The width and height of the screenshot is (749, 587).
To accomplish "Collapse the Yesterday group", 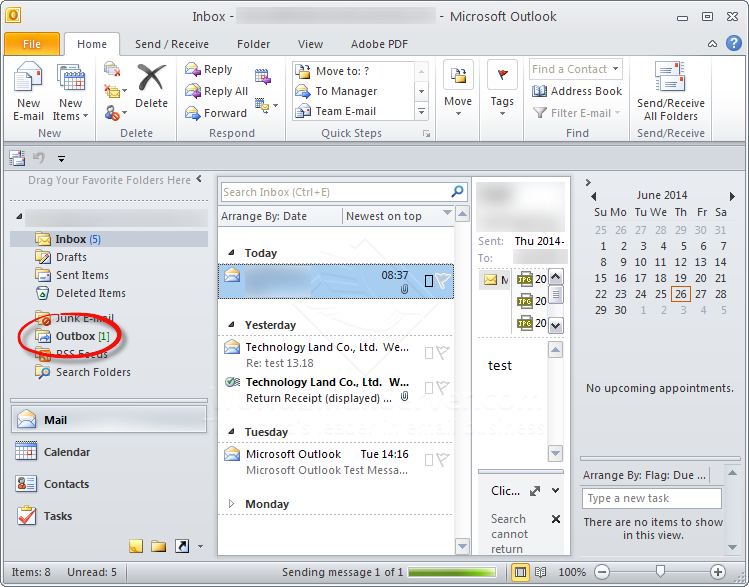I will coord(231,325).
